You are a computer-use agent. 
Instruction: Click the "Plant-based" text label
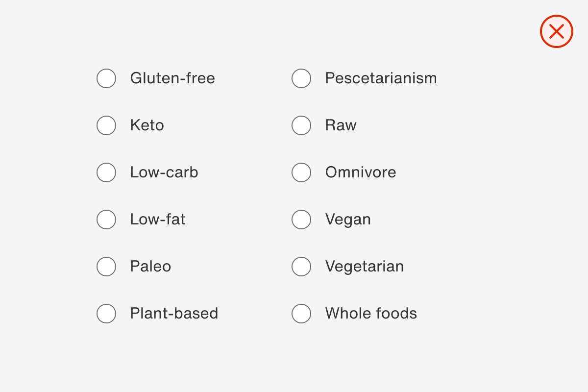[174, 314]
